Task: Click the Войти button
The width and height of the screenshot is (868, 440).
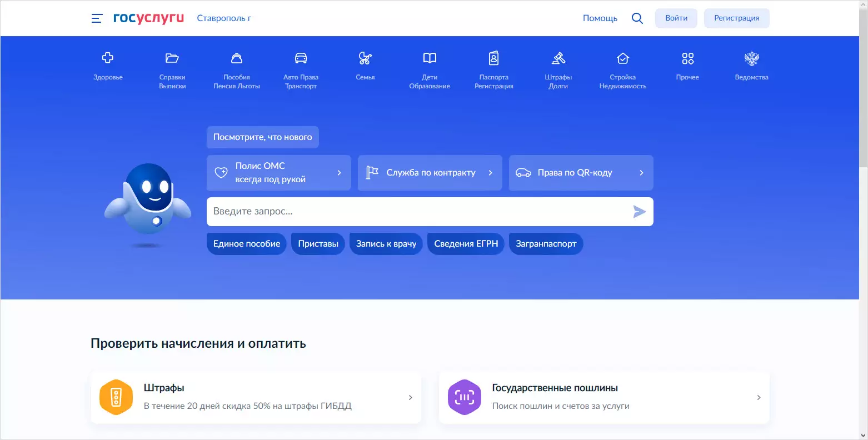Action: [x=676, y=18]
